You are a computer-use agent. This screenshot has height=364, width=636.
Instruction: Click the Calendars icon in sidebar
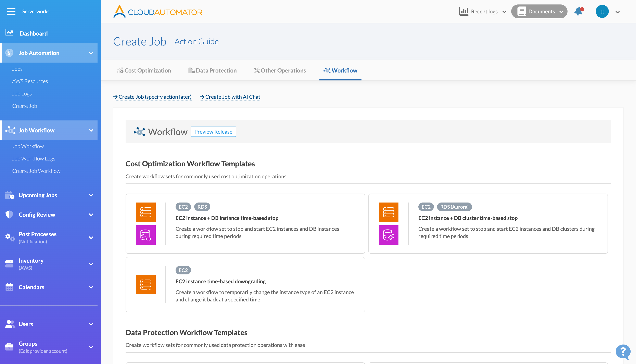(9, 287)
